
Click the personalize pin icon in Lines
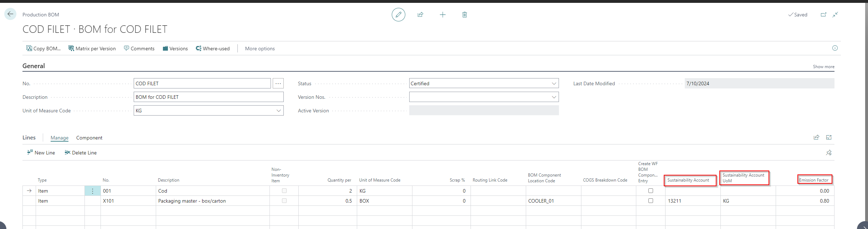click(x=829, y=153)
